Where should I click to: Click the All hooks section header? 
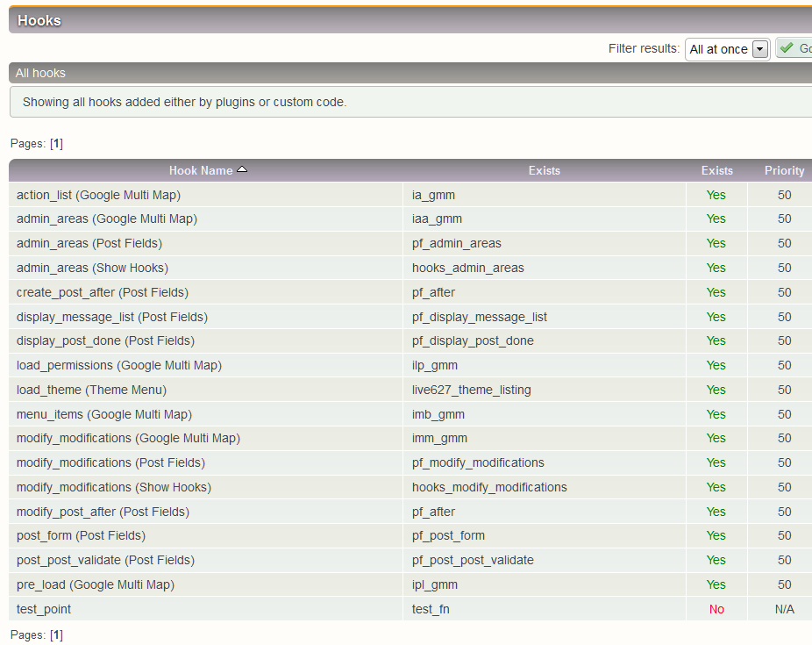pyautogui.click(x=40, y=73)
